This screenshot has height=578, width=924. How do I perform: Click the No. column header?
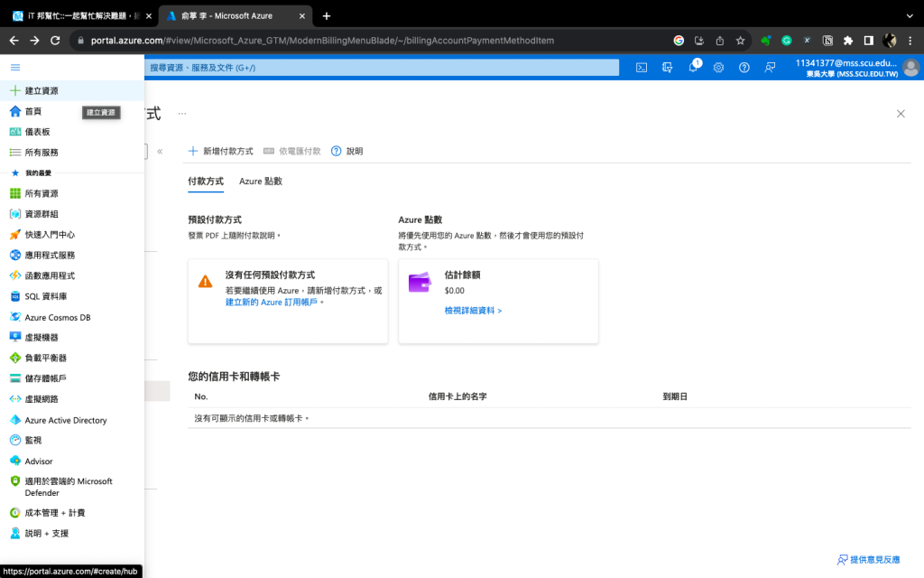(x=201, y=397)
